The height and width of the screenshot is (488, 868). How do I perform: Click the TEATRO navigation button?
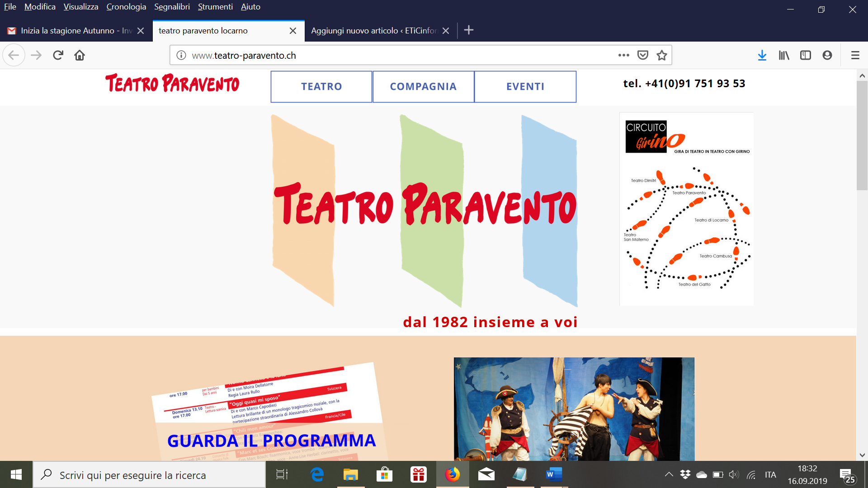pos(321,87)
